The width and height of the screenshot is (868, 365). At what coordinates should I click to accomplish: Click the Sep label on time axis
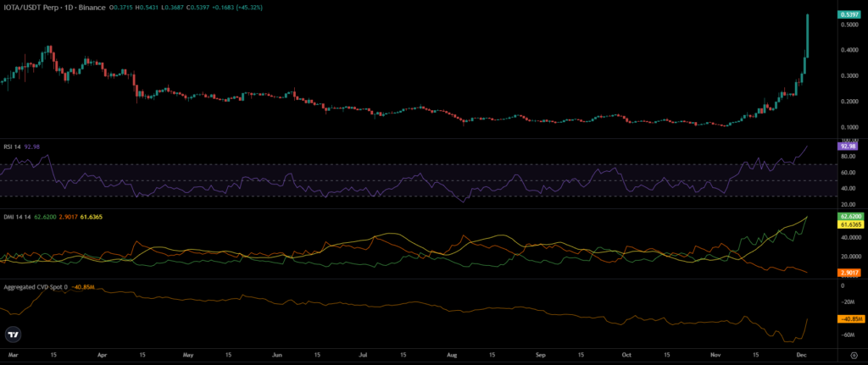(542, 355)
